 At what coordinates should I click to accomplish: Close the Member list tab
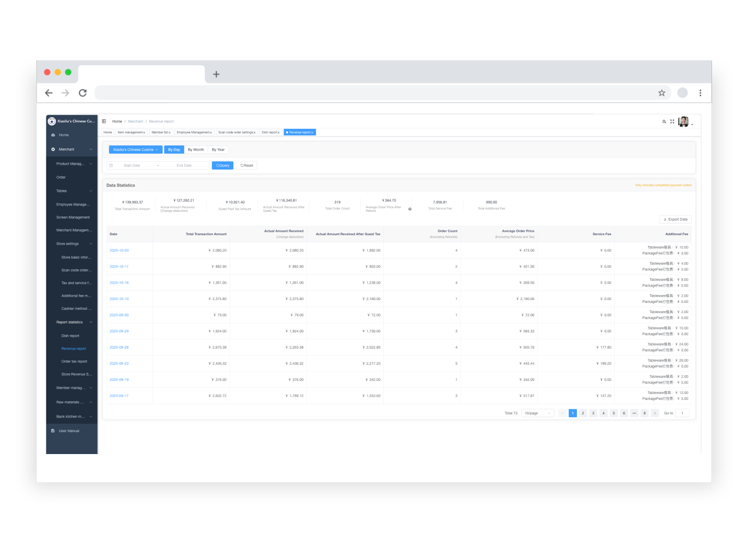tap(169, 132)
